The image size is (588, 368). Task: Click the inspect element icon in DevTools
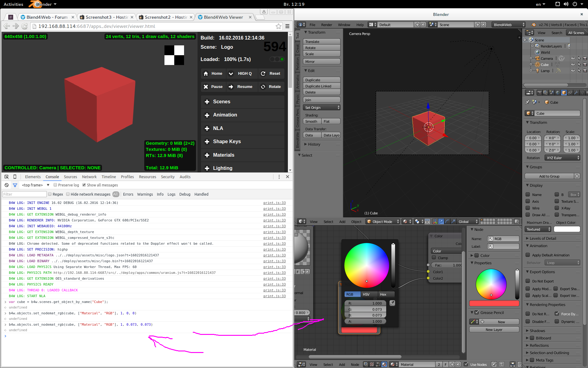[x=6, y=177]
